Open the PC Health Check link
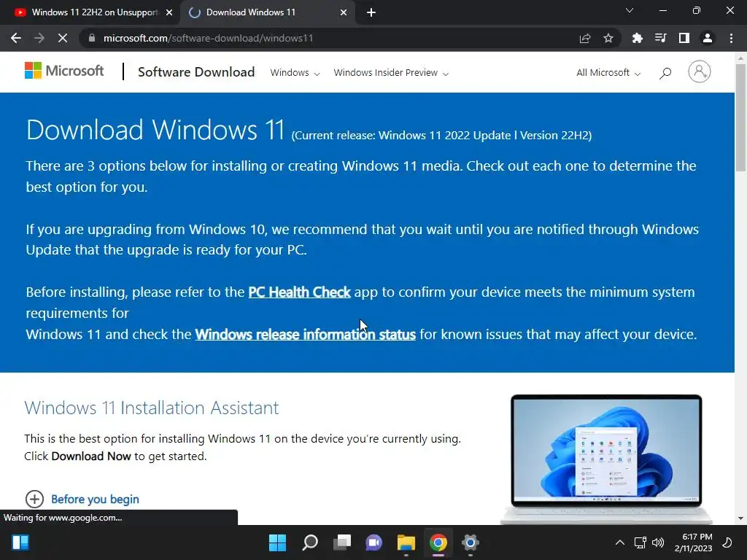747x560 pixels. pyautogui.click(x=299, y=292)
